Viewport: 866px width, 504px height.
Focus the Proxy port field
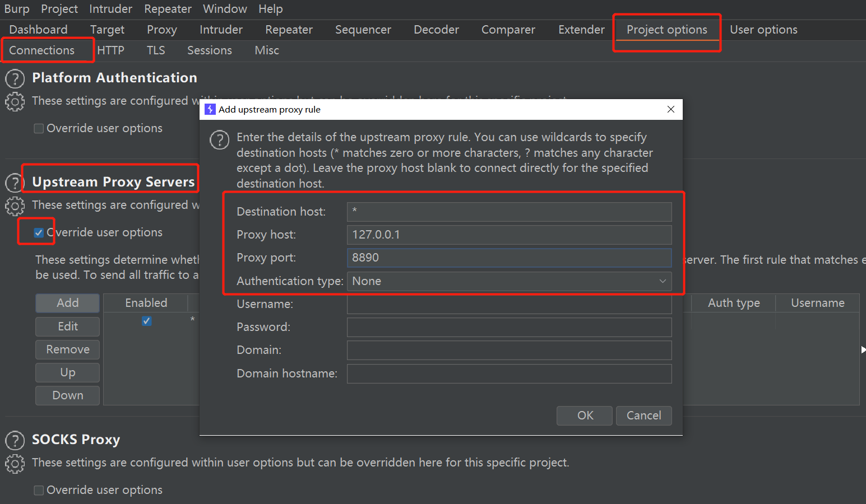(510, 258)
